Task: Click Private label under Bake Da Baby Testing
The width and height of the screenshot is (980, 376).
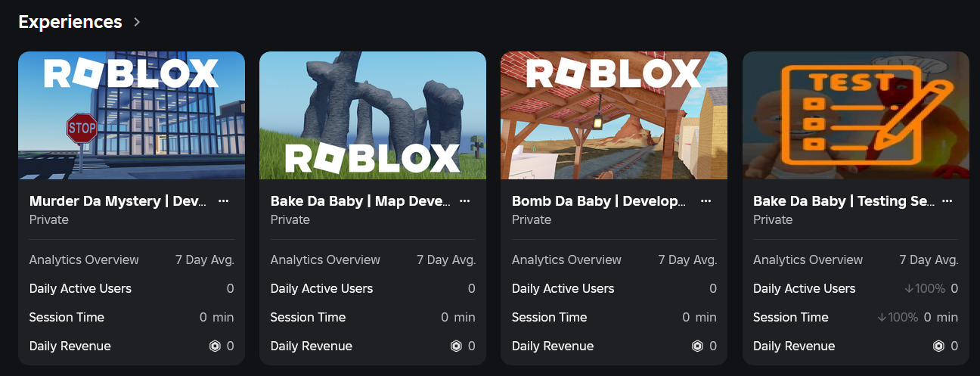Action: [x=773, y=219]
